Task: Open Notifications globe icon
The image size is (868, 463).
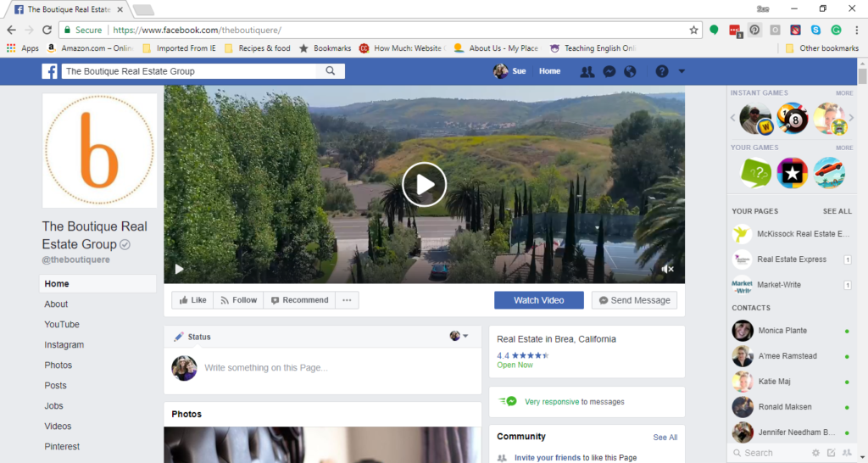Action: pos(630,71)
